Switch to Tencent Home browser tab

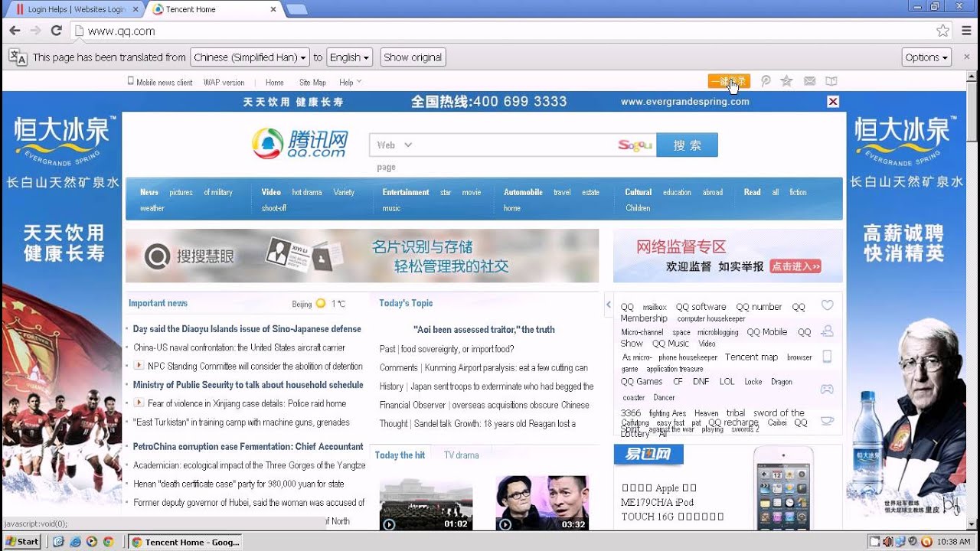[x=214, y=9]
